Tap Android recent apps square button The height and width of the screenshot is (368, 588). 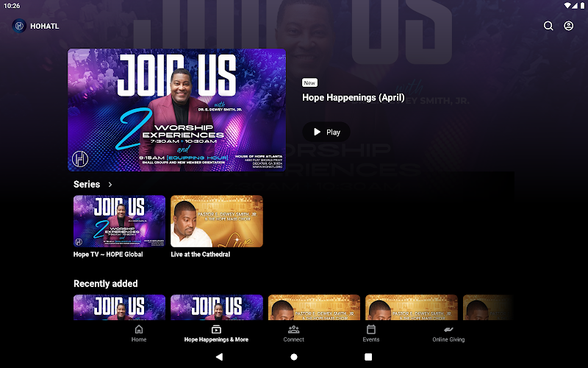pyautogui.click(x=368, y=357)
